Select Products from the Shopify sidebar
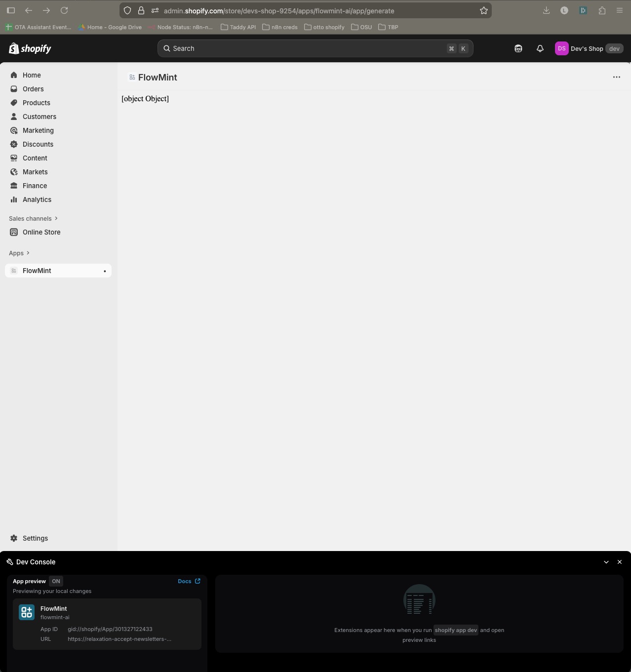 (36, 102)
